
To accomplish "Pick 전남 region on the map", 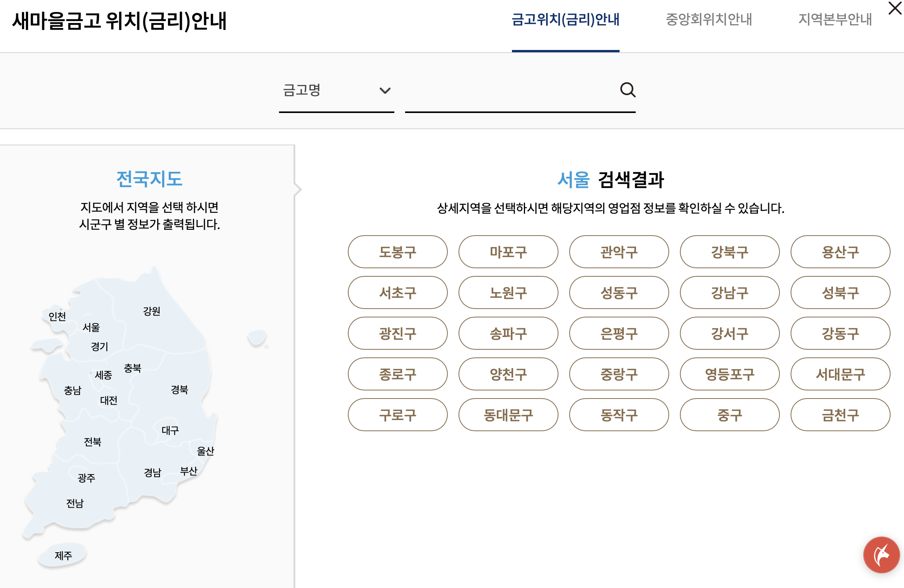I will click(x=75, y=503).
